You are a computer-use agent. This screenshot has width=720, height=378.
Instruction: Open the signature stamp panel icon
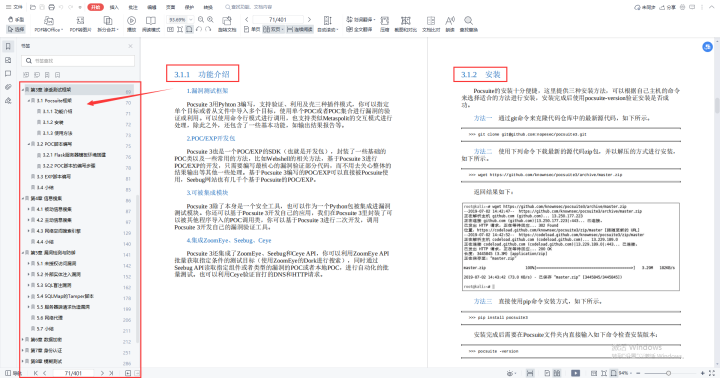click(x=8, y=101)
